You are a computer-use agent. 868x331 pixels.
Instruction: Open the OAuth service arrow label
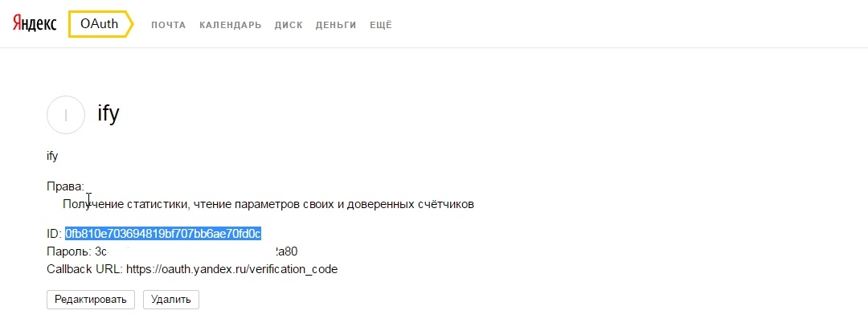click(100, 24)
